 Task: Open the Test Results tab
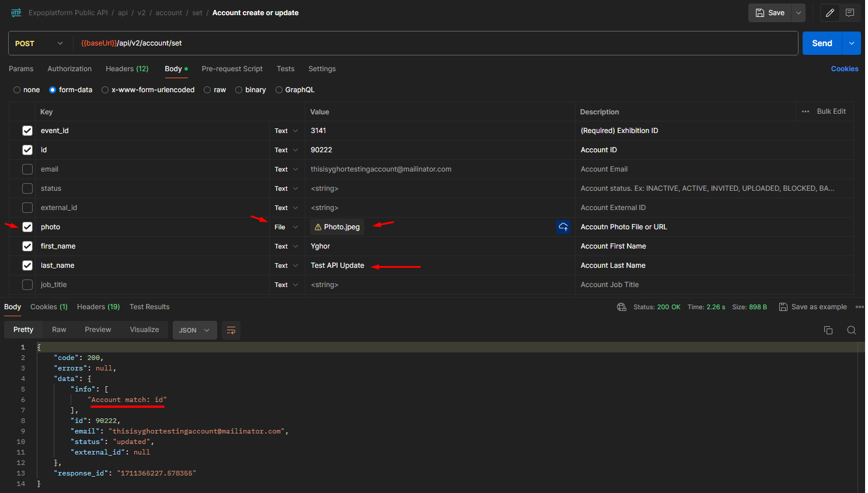pos(149,307)
